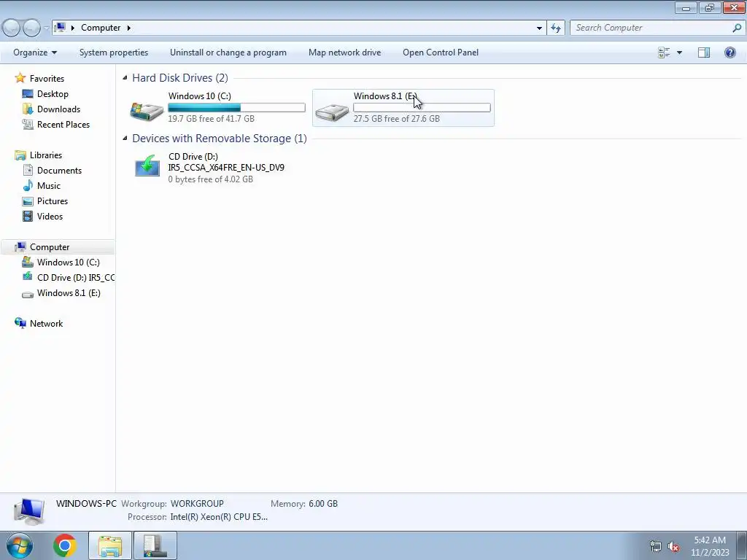Click the server taskbar application icon
Image resolution: width=747 pixels, height=560 pixels.
pos(155,545)
